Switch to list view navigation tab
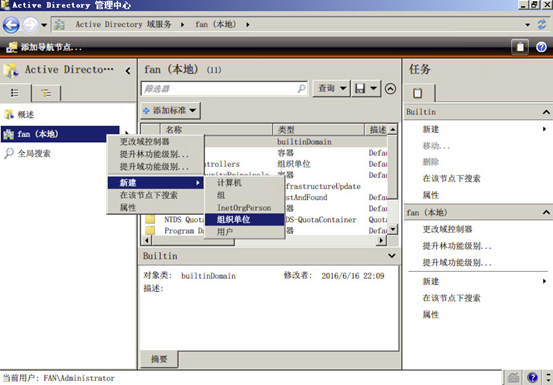The height and width of the screenshot is (385, 553). tap(15, 93)
